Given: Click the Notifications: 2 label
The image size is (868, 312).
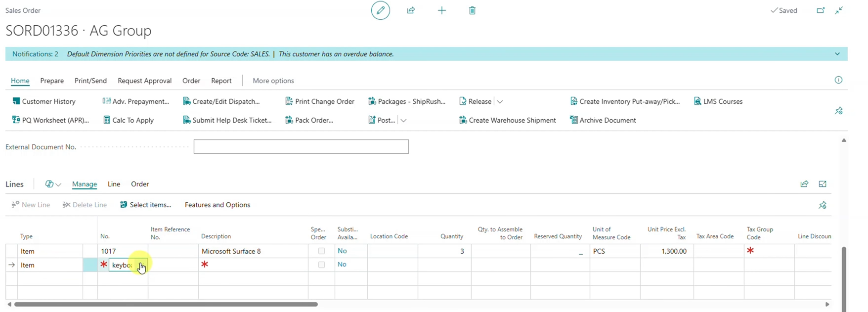Looking at the screenshot, I should [x=35, y=54].
